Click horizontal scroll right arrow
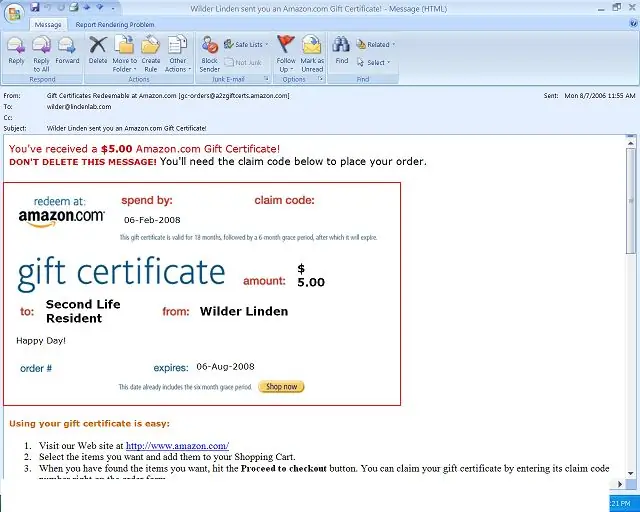This screenshot has width=640, height=512. pyautogui.click(x=620, y=484)
